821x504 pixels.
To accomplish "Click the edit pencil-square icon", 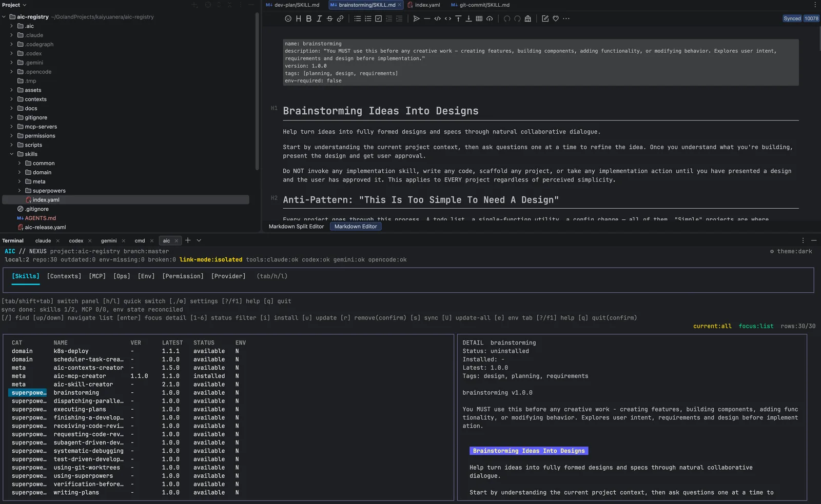I will point(545,18).
